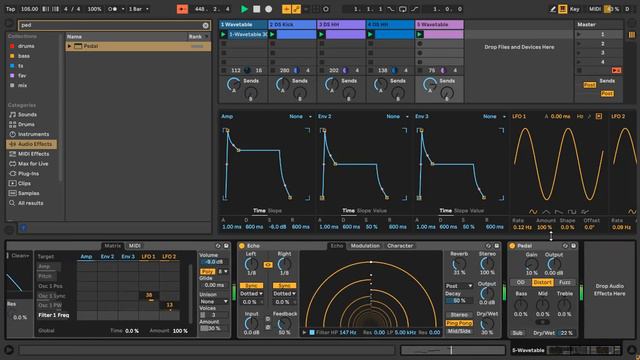Select the Echo Stereo mode button
Screen dimensions: 640x360
(459, 315)
